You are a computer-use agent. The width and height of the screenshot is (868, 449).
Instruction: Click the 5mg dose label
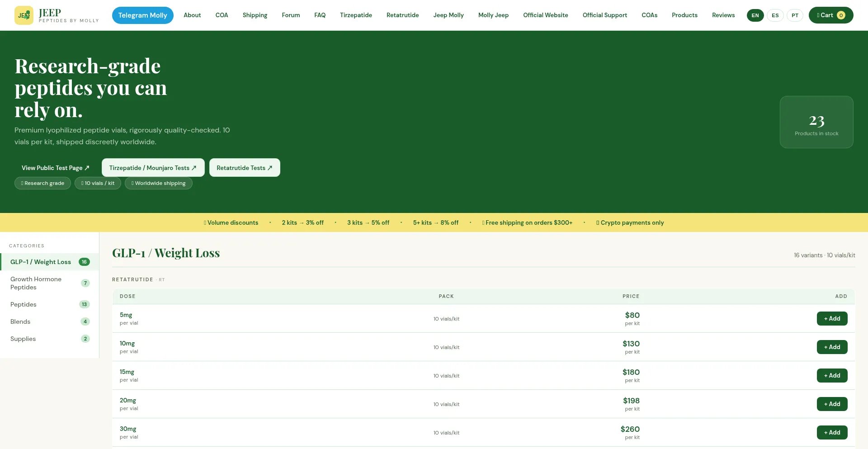[126, 315]
